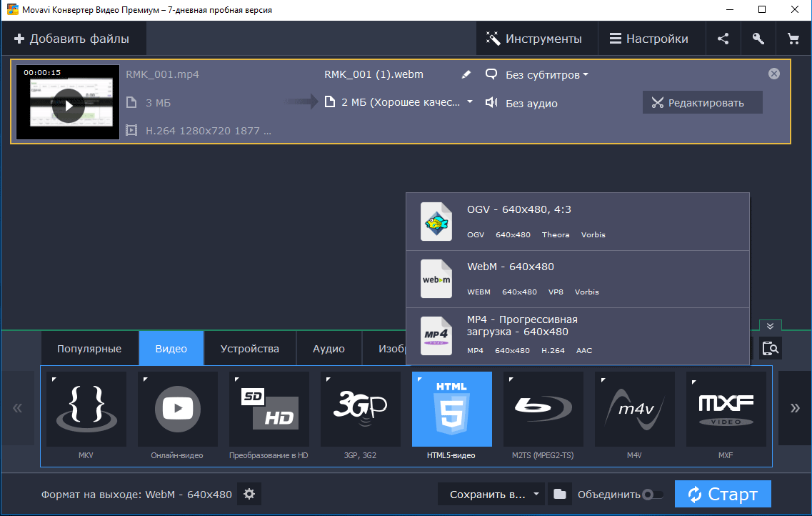The width and height of the screenshot is (812, 516).
Task: Remove RMK_001.mp4 using the X icon
Action: tap(773, 74)
